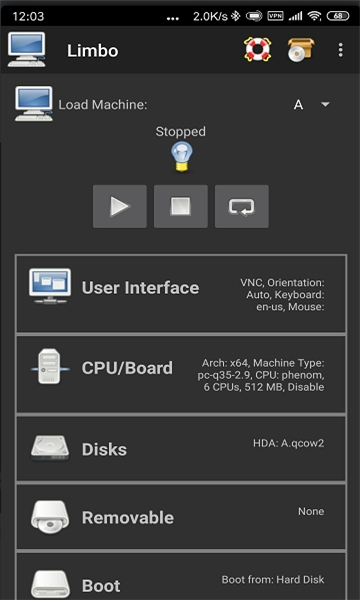This screenshot has width=360, height=600.
Task: Open the CD package box icon
Action: 301,49
